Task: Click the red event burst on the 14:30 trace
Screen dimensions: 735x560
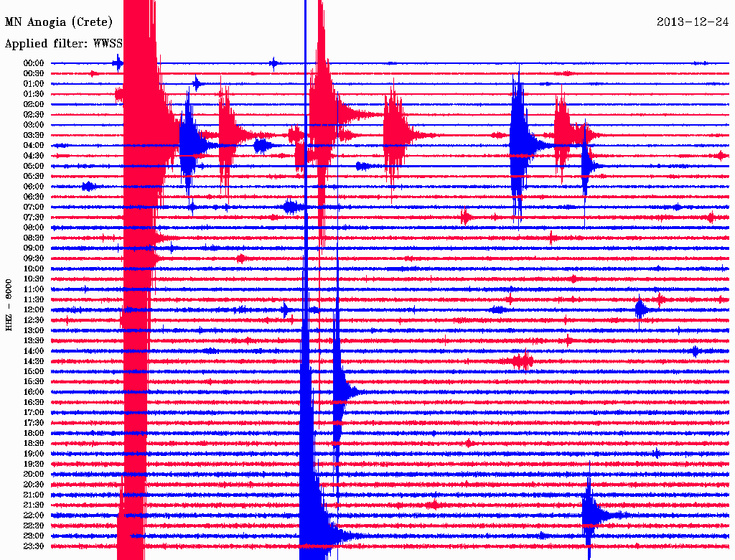Action: (523, 361)
